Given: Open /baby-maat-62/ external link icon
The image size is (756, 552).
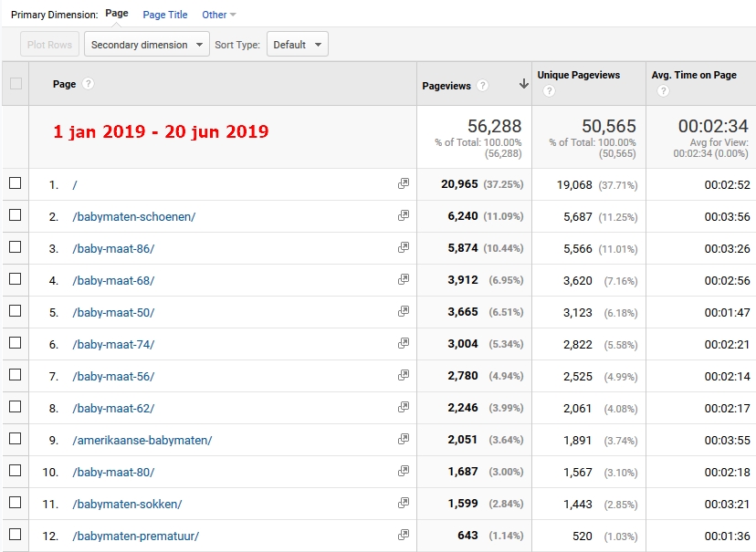Looking at the screenshot, I should coord(404,407).
